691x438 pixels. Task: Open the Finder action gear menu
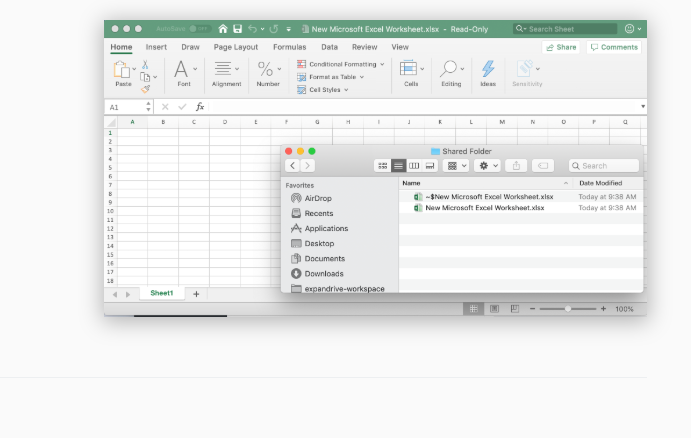(x=487, y=166)
